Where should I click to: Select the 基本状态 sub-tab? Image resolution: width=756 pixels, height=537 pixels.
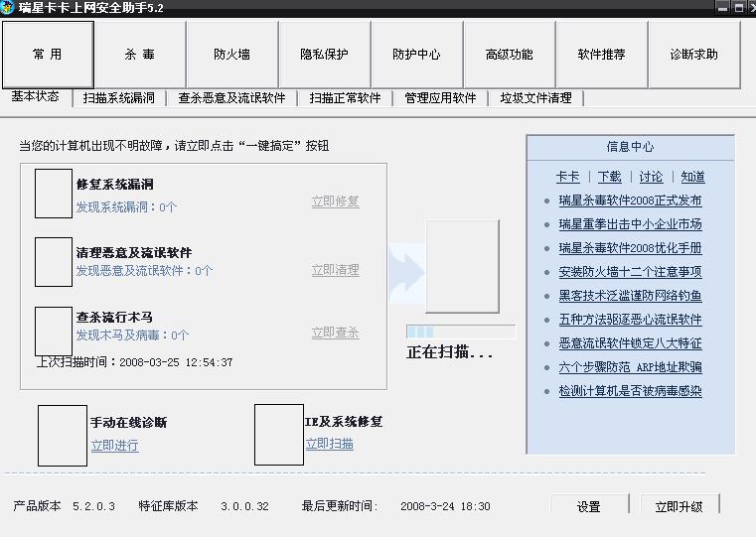point(35,96)
